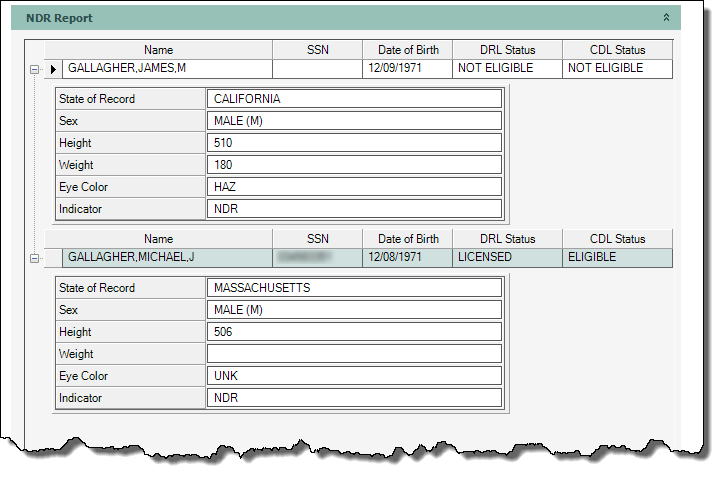Click DRL Status cell NOT ELIGIBLE
Viewport: 719px width, 482px height.
point(507,69)
